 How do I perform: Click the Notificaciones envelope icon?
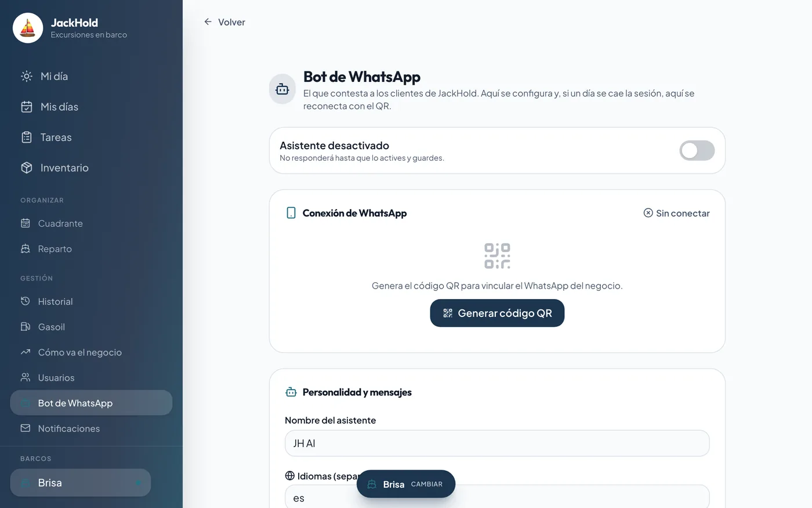tap(26, 428)
